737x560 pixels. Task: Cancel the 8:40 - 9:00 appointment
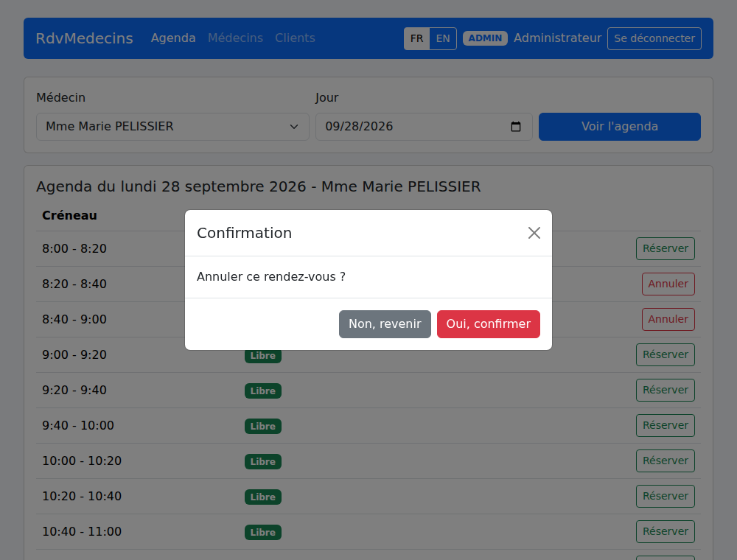[668, 320]
